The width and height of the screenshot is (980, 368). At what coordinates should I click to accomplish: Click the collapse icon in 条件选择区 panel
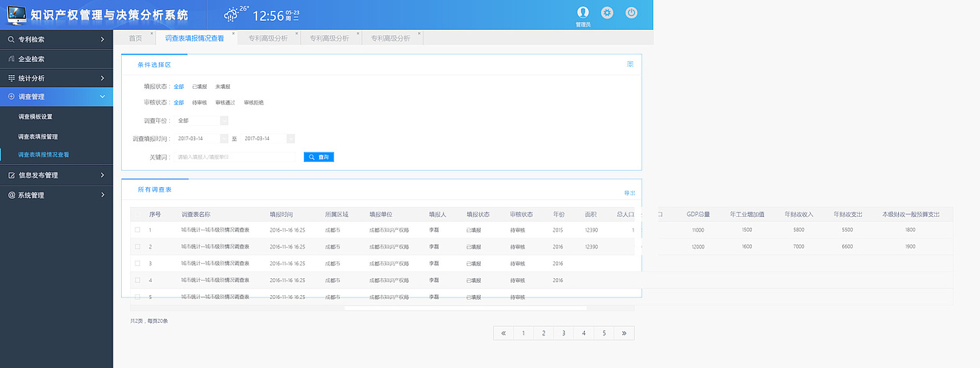630,64
